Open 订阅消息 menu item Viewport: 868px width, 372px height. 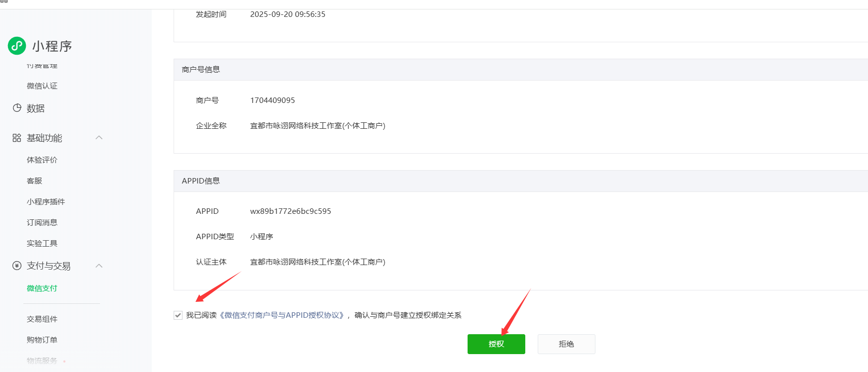point(42,222)
